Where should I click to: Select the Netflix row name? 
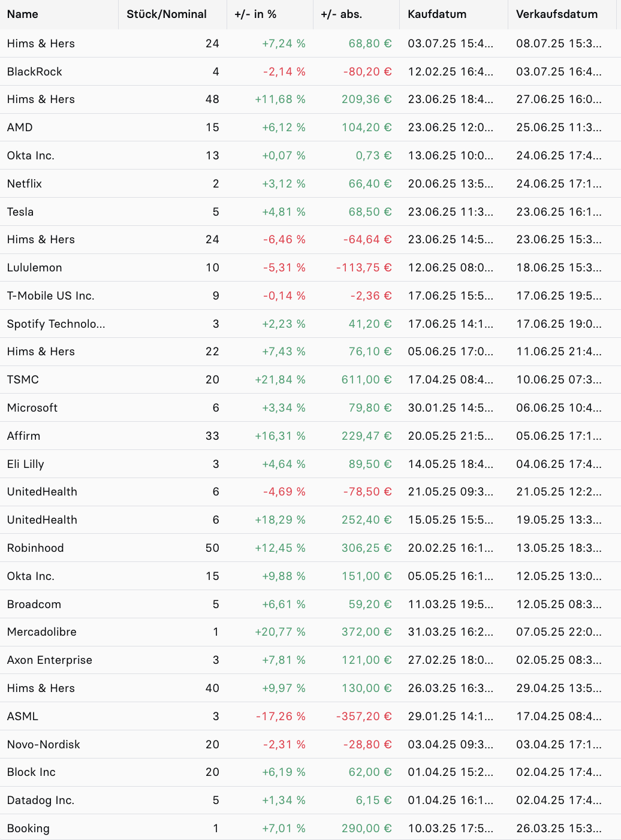pos(25,184)
